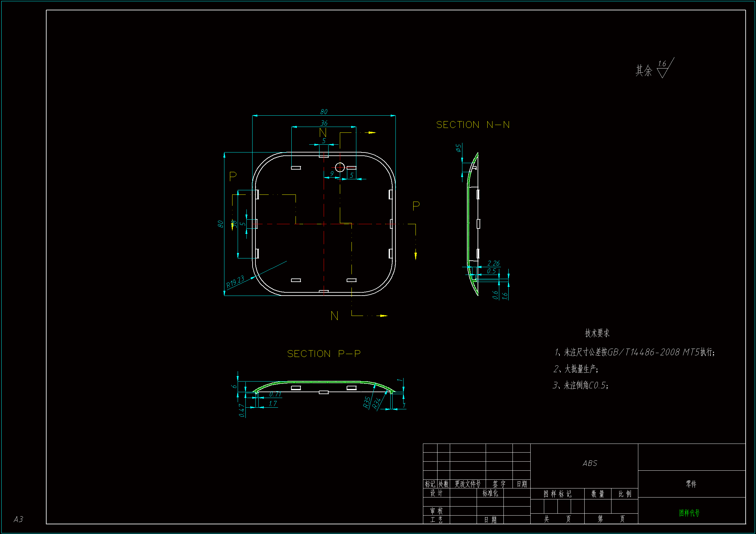This screenshot has height=534, width=756.
Task: Select the green 图样代号 text
Action: [x=689, y=513]
